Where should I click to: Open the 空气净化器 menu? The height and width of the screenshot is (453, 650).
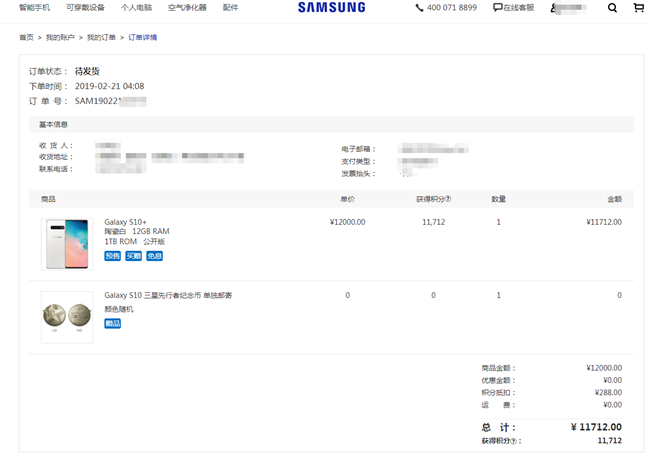pyautogui.click(x=187, y=7)
